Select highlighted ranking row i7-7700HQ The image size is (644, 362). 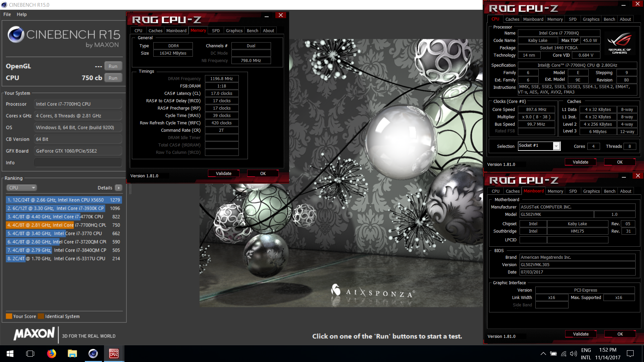pos(64,225)
